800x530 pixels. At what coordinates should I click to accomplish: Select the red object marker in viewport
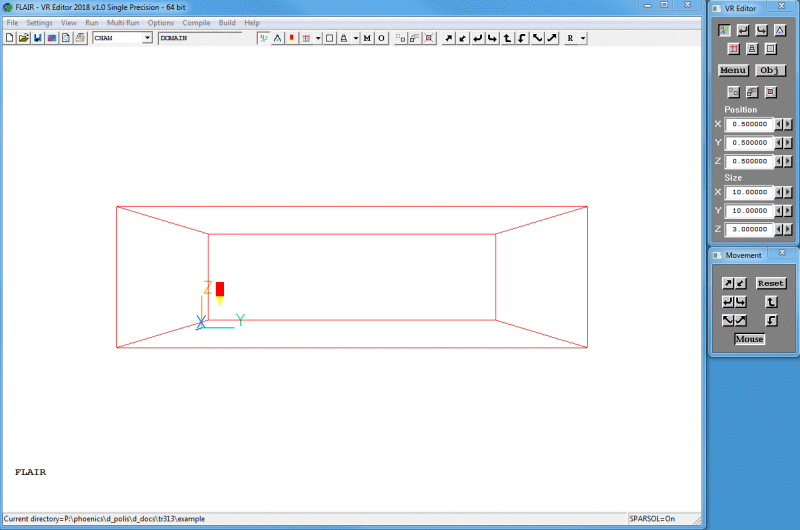click(220, 289)
